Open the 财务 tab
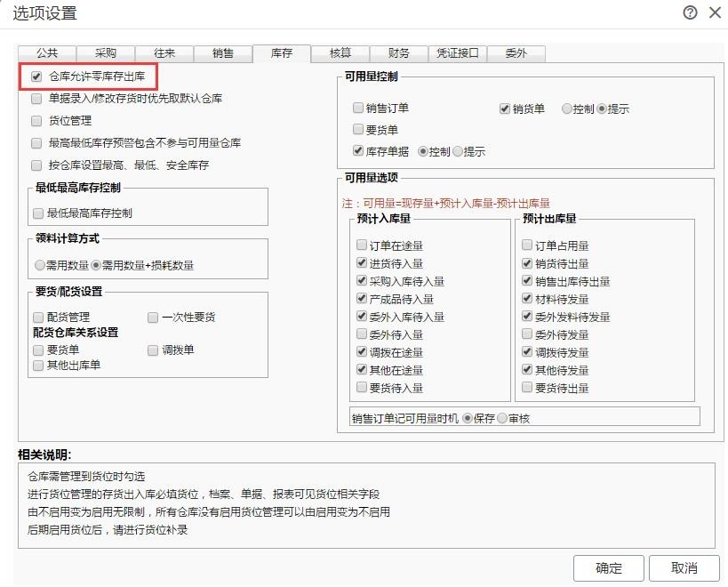This screenshot has height=587, width=728. pos(399,53)
